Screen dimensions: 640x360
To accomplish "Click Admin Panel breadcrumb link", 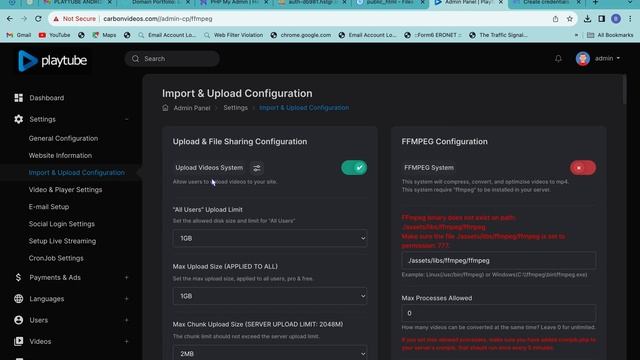I will [192, 108].
